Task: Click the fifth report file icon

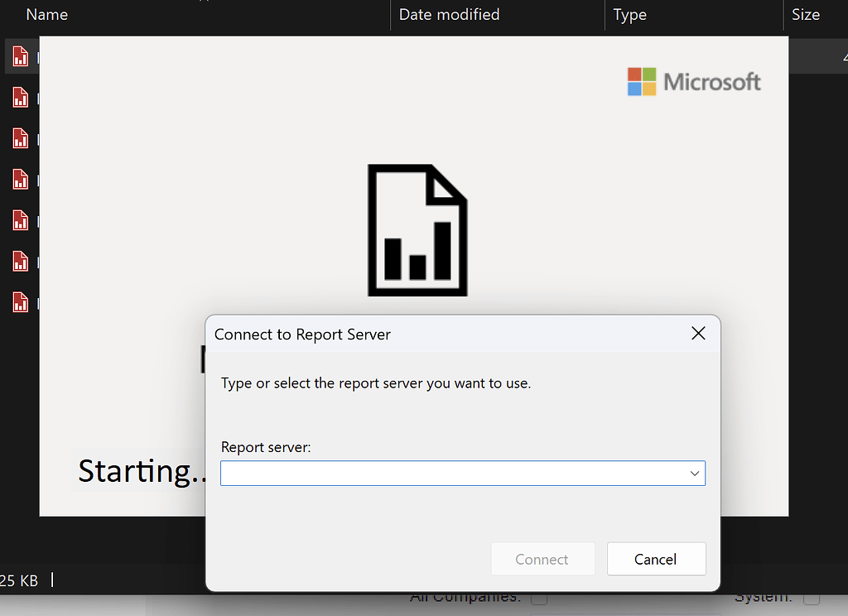Action: [x=21, y=220]
